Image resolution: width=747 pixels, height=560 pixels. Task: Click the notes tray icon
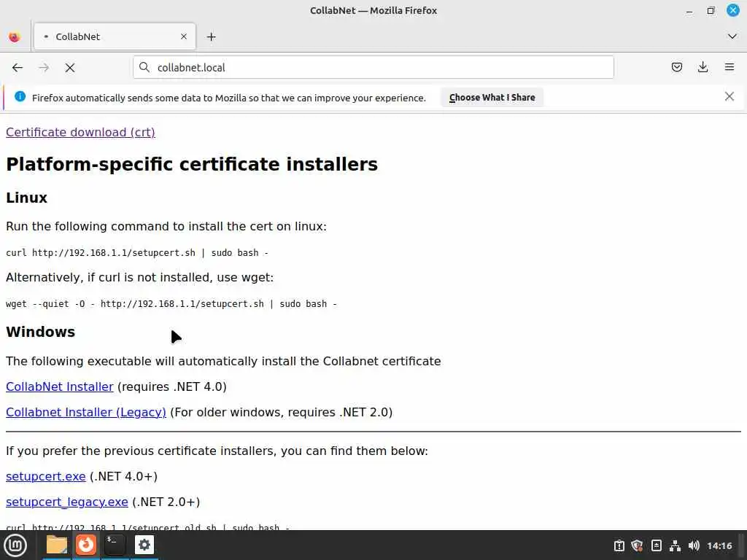click(656, 545)
